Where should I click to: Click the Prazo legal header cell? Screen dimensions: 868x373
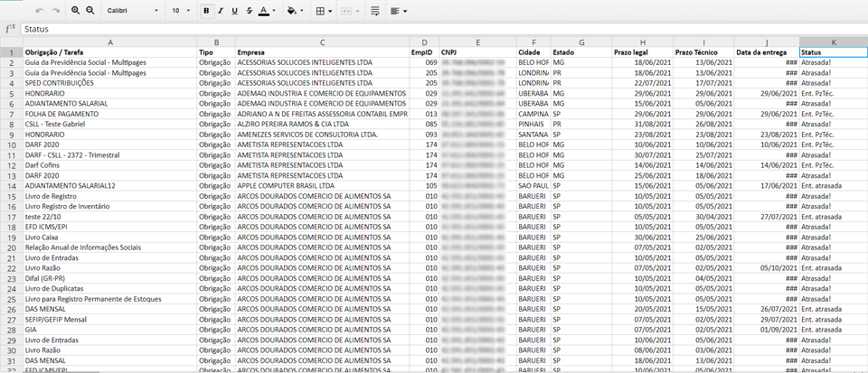click(642, 52)
